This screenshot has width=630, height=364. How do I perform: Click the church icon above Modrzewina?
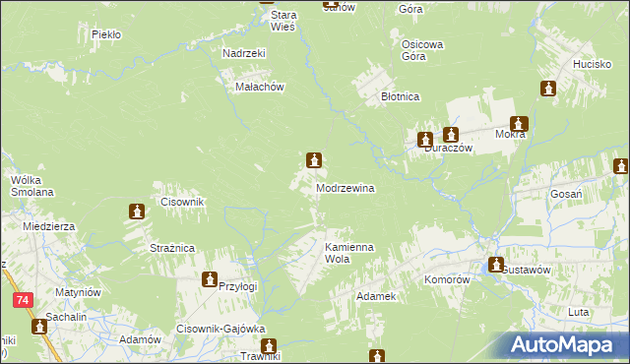(314, 160)
